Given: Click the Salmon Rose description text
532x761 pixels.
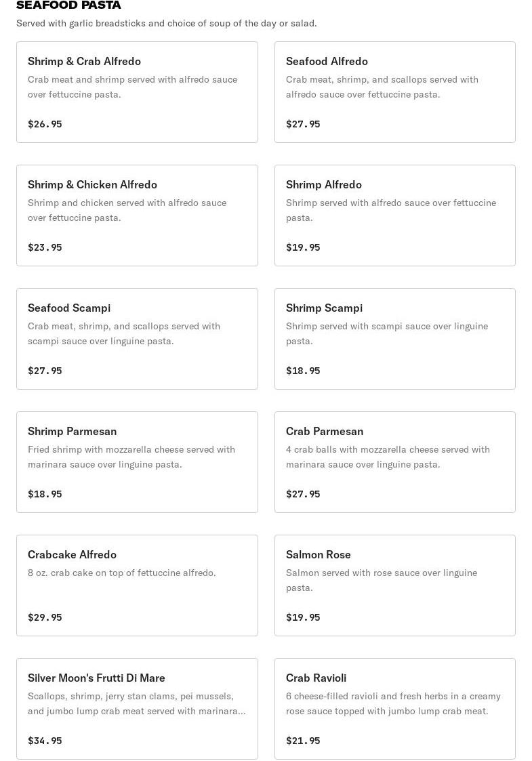Looking at the screenshot, I should coord(381,580).
